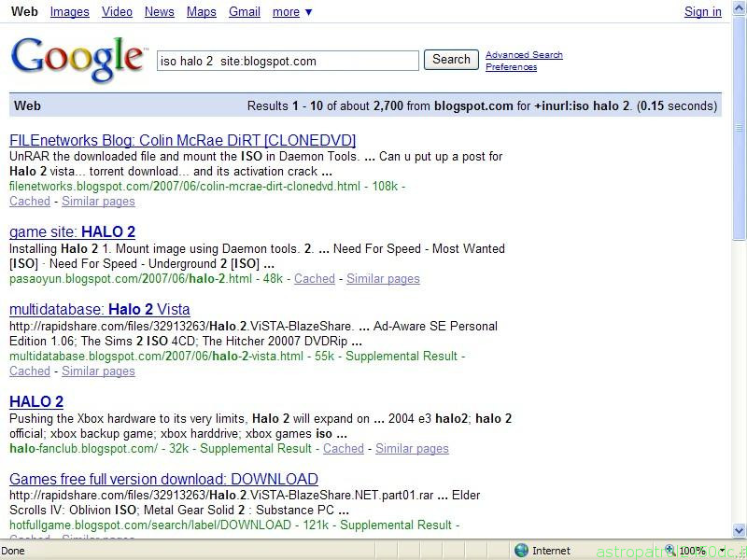Open Similar pages for multidatabase result
747x560 pixels.
click(x=98, y=371)
